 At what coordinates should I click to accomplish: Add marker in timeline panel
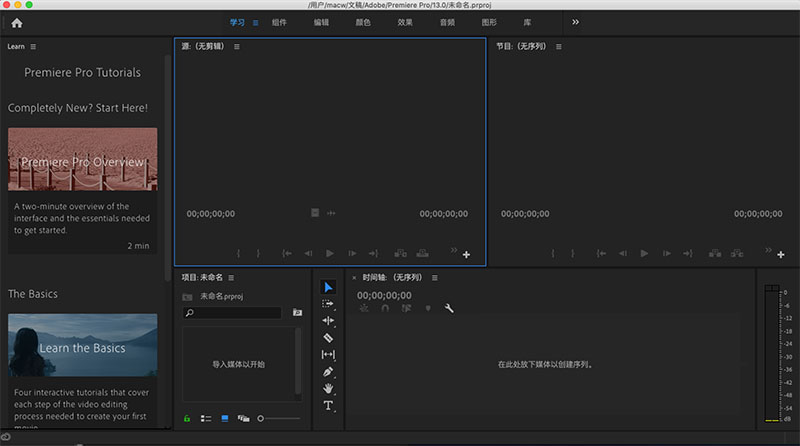coord(428,308)
